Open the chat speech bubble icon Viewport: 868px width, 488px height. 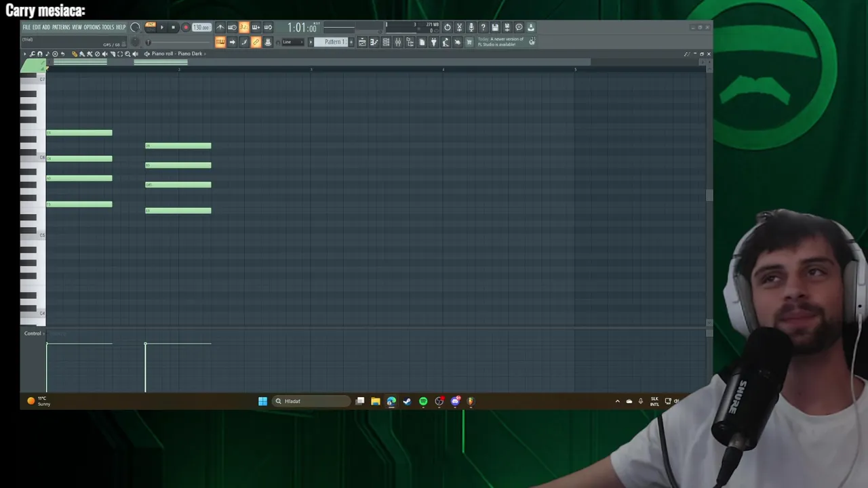[x=519, y=27]
